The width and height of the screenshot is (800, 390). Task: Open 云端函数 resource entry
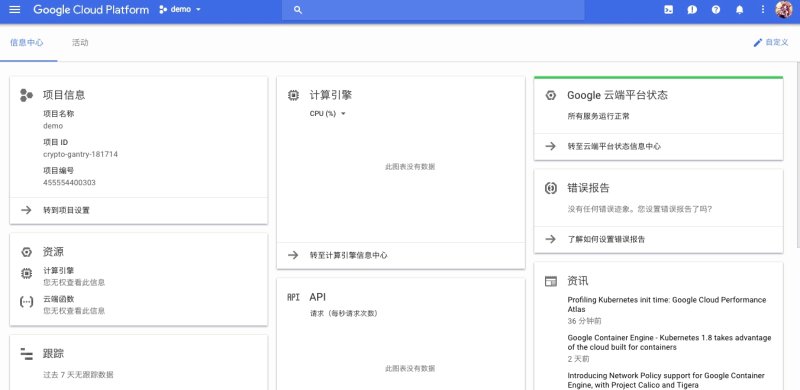tap(59, 299)
